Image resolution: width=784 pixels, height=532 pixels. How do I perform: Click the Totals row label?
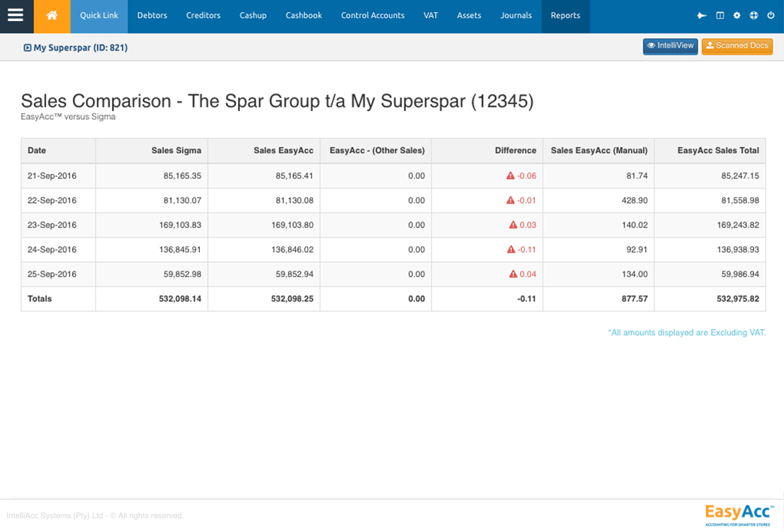[40, 299]
